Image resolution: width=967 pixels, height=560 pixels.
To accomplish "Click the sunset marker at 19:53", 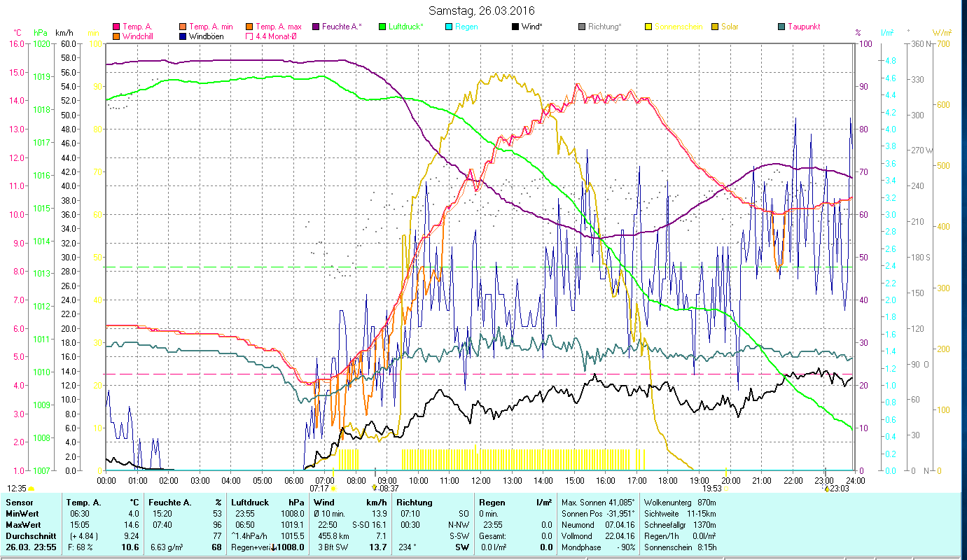I will pos(725,489).
